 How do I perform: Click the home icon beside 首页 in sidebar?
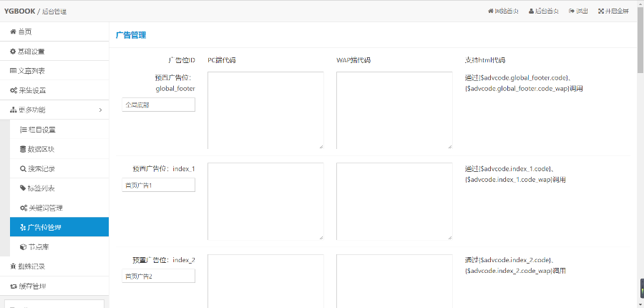pyautogui.click(x=13, y=32)
